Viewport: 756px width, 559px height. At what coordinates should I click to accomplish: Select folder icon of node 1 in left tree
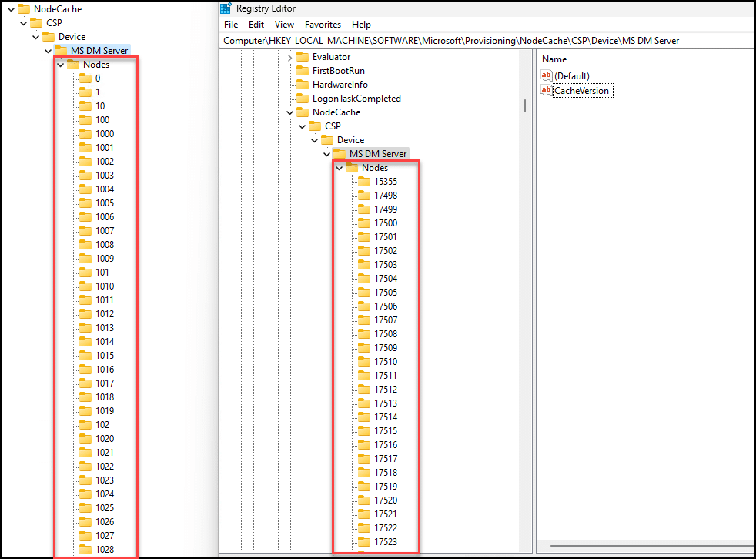85,92
